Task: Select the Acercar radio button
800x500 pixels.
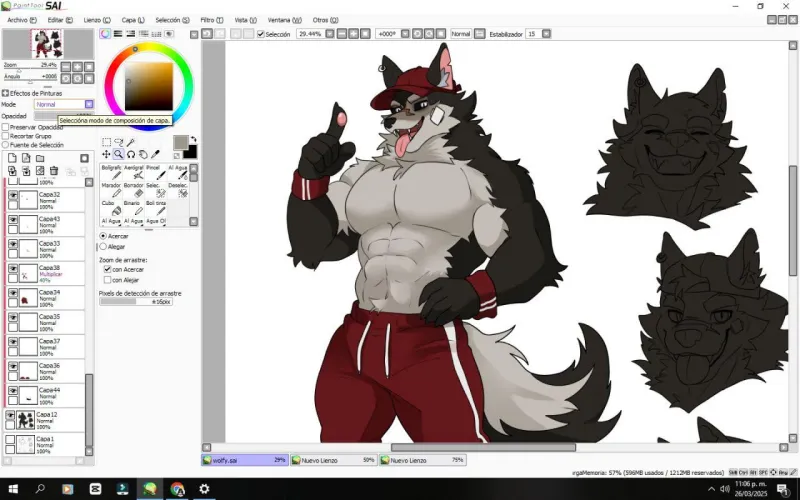Action: click(103, 236)
